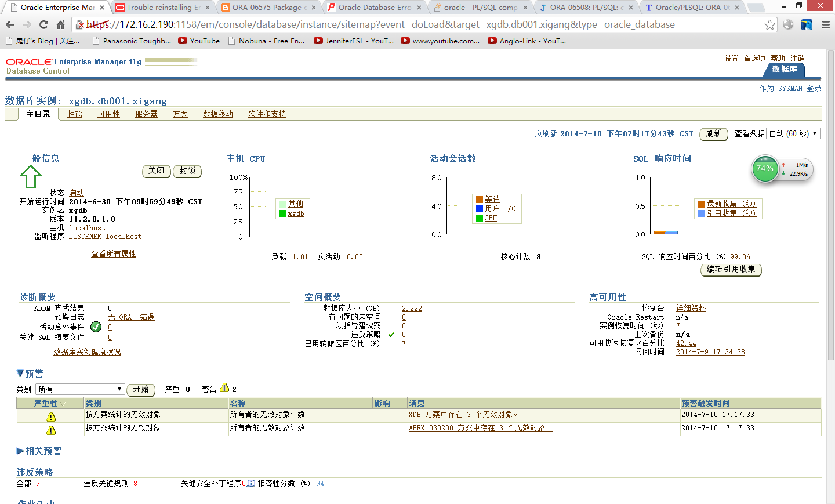Open the localhost host link

87,228
